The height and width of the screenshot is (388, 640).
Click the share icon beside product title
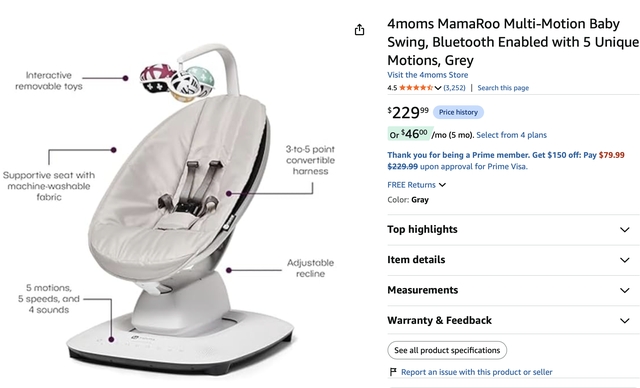tap(359, 30)
